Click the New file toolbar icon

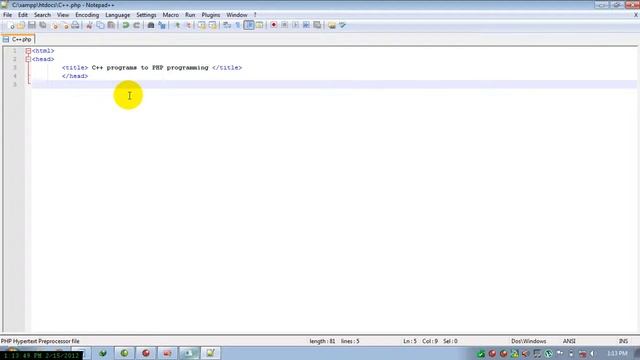(11, 25)
